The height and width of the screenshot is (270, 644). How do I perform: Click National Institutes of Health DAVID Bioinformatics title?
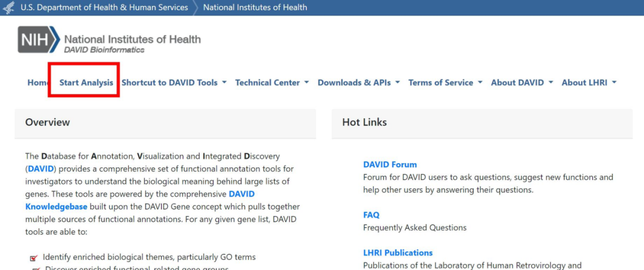coord(132,43)
